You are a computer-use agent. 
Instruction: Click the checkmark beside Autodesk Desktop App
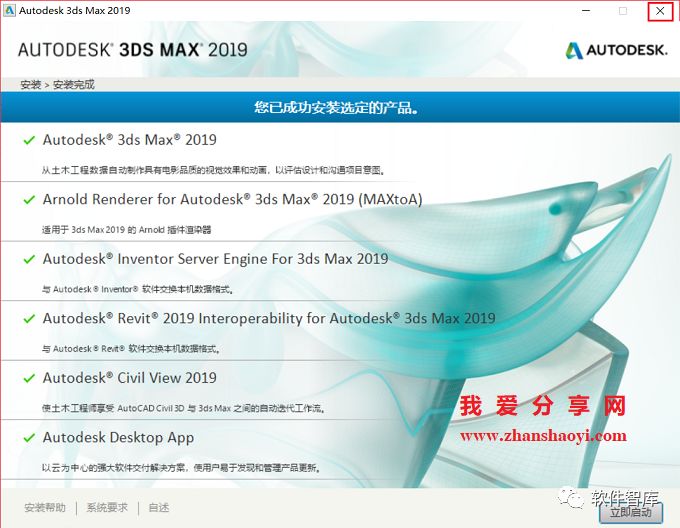pos(29,438)
